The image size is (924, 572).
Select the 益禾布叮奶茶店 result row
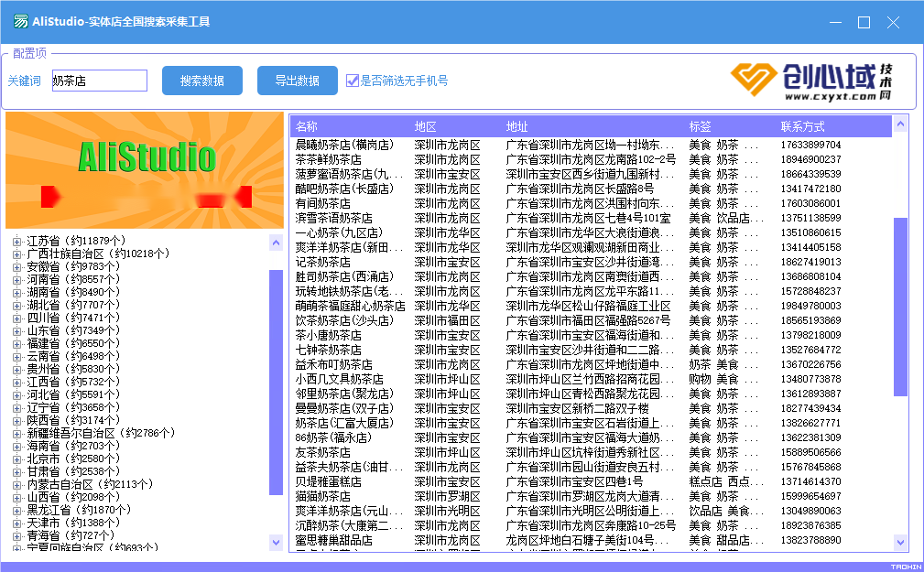592,364
